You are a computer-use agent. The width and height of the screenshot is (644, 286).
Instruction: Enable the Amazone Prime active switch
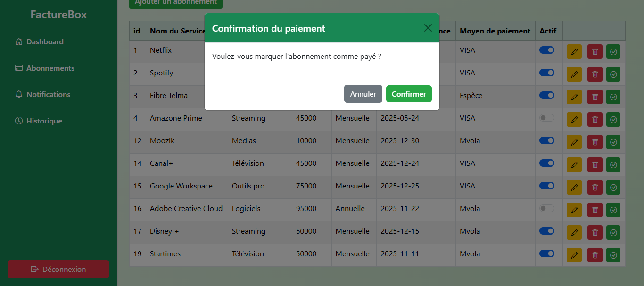(x=547, y=118)
